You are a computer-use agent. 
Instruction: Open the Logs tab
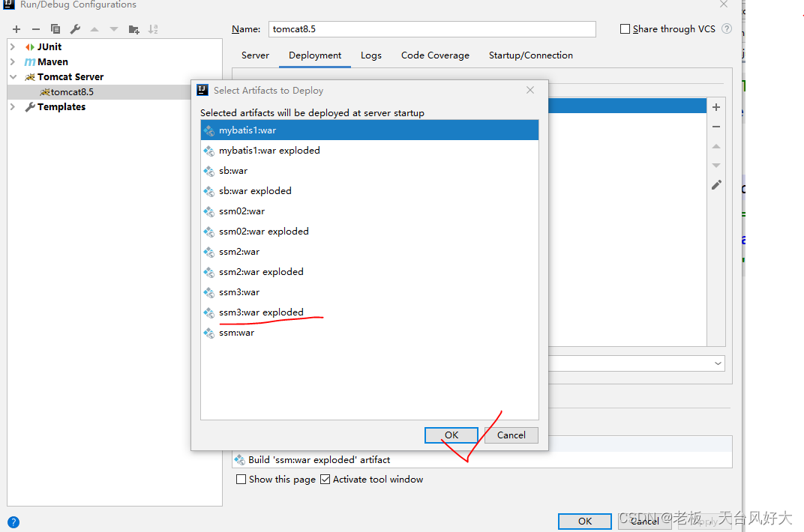point(370,55)
